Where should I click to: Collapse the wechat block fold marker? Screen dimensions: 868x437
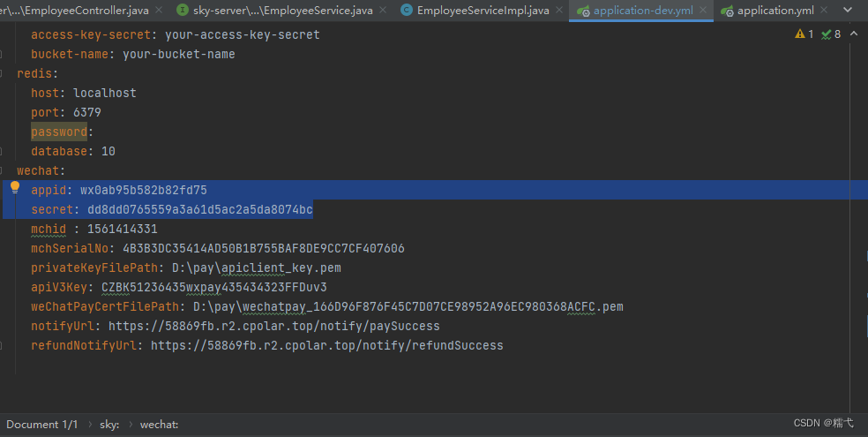2,170
